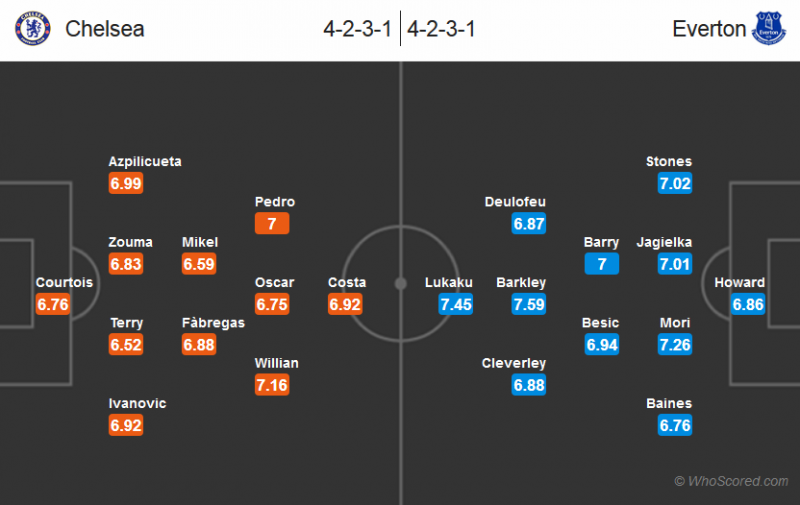Select the Chelsea team name

tap(105, 29)
